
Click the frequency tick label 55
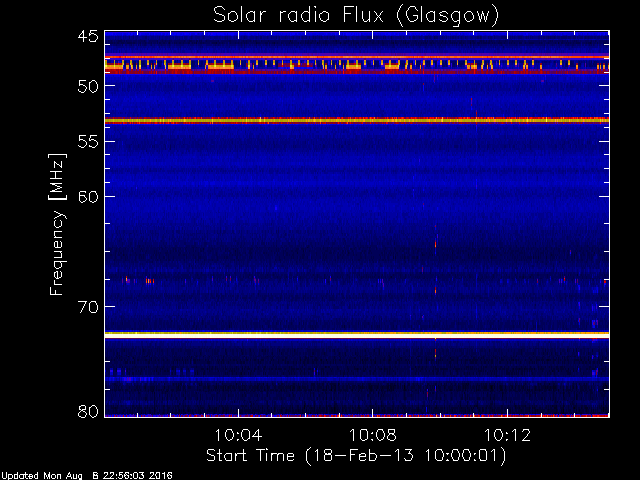click(x=88, y=142)
